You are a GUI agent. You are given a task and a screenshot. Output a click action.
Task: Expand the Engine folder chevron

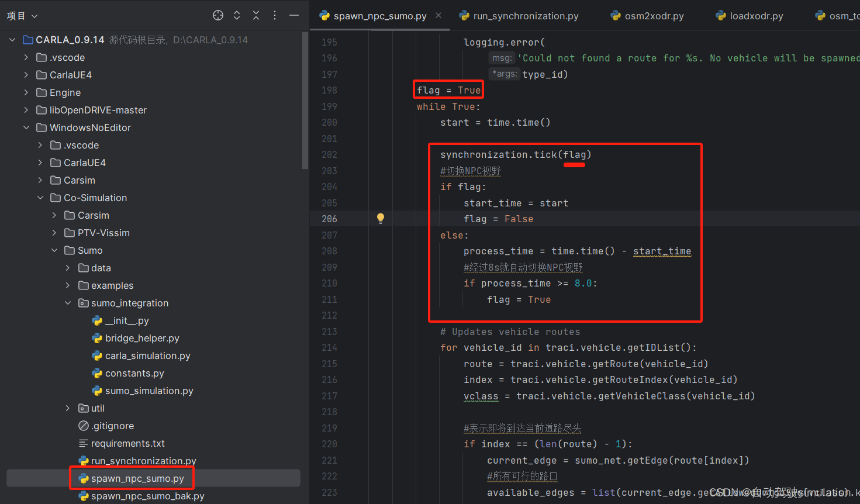pyautogui.click(x=26, y=92)
